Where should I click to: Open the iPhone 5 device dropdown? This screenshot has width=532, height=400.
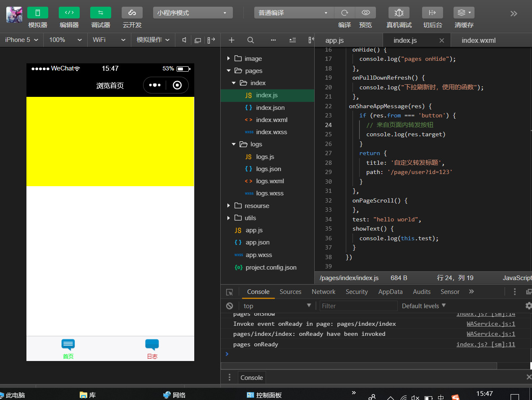pos(21,40)
